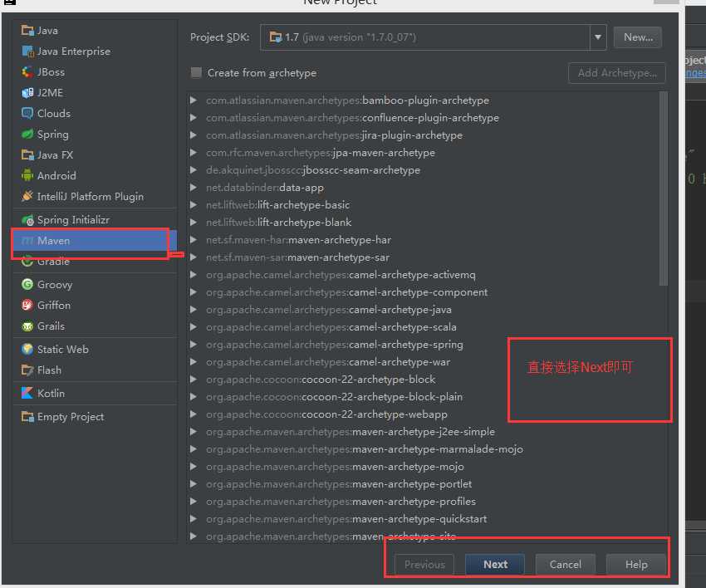
Task: Click the Groovy icon
Action: [x=27, y=285]
